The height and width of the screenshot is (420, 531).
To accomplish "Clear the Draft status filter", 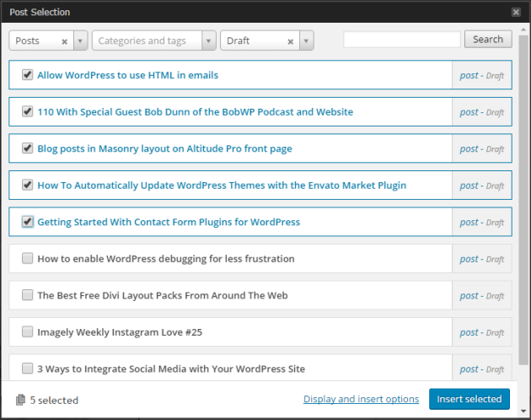I will [290, 41].
